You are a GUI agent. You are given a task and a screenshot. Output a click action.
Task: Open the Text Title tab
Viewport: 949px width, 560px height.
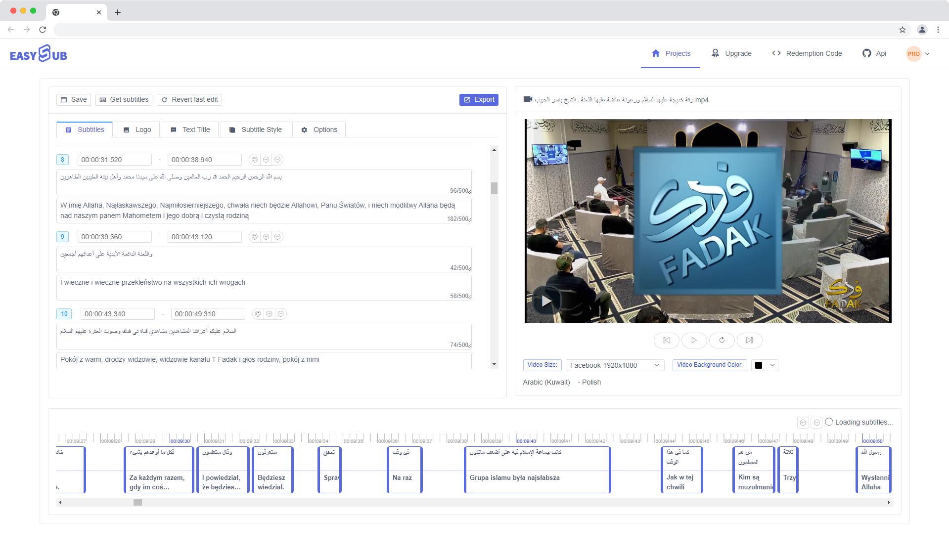(190, 129)
